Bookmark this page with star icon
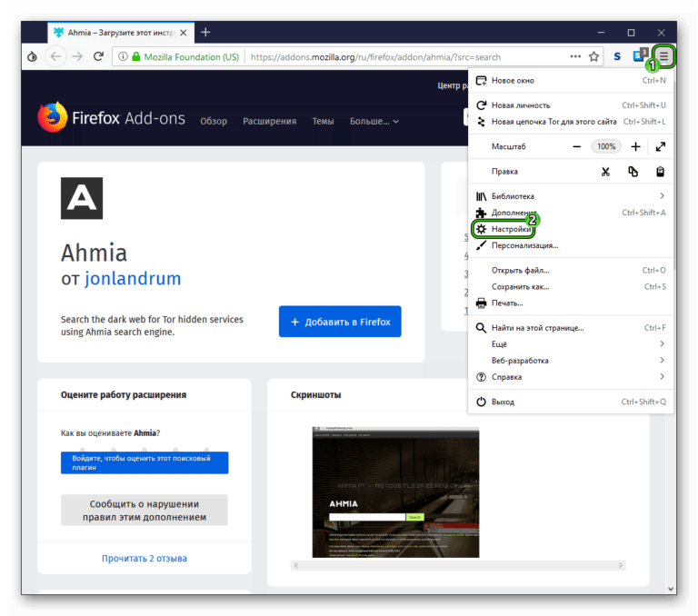Image resolution: width=698 pixels, height=616 pixels. point(593,56)
